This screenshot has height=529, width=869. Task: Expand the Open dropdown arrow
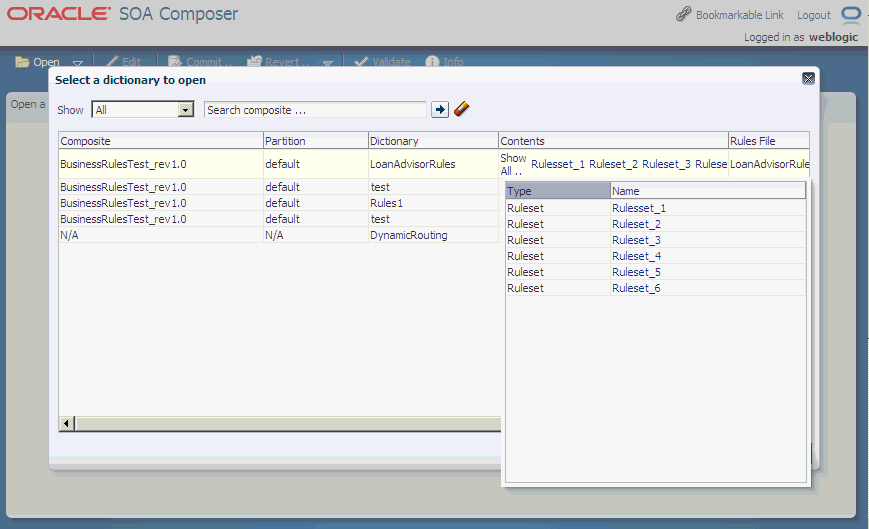78,63
